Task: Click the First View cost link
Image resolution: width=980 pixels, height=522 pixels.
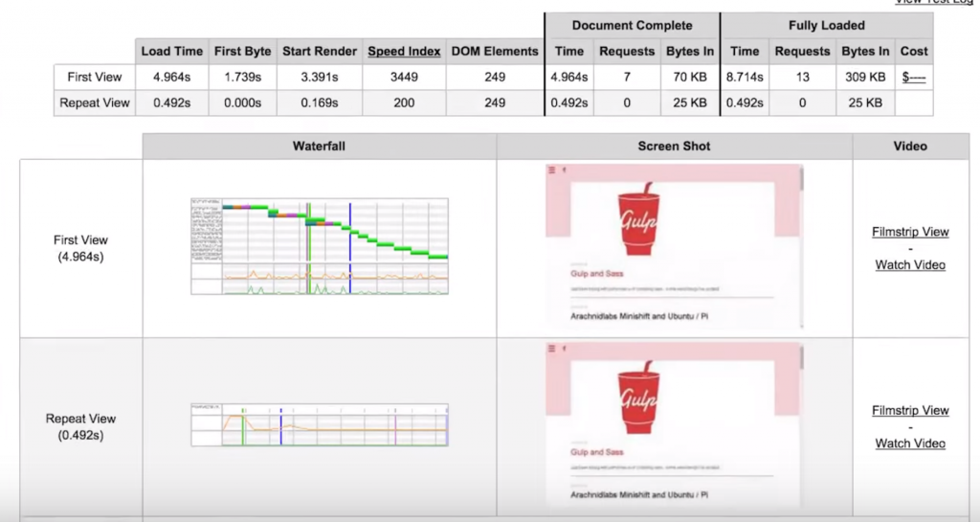Action: click(x=914, y=78)
